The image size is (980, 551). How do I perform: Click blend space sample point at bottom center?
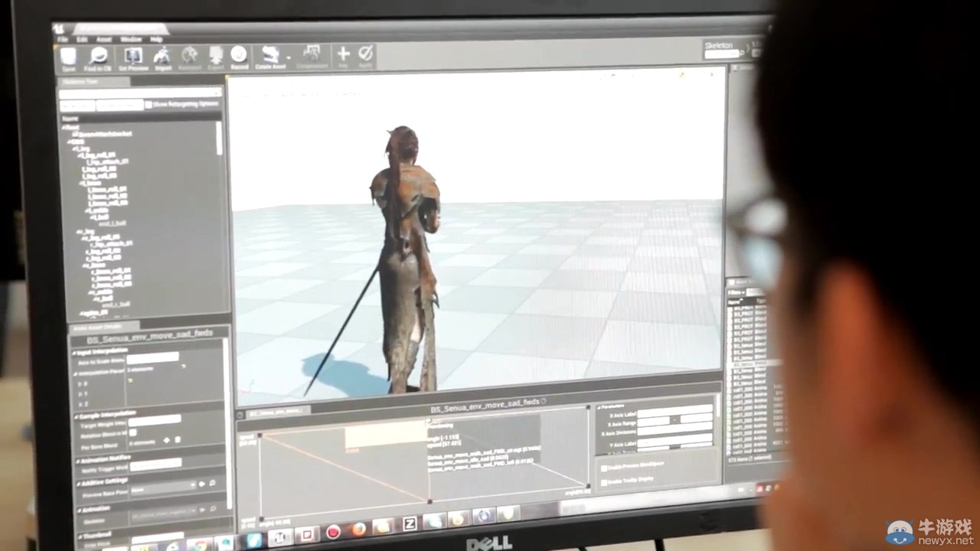pyautogui.click(x=429, y=501)
